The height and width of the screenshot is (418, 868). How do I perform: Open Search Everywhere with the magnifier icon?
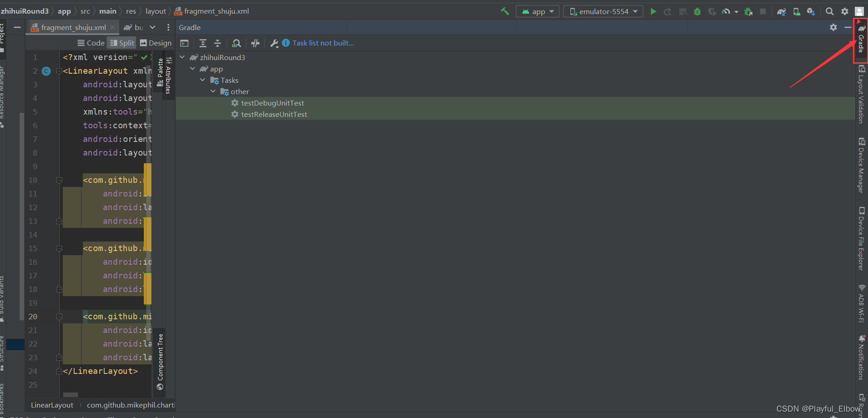[830, 11]
